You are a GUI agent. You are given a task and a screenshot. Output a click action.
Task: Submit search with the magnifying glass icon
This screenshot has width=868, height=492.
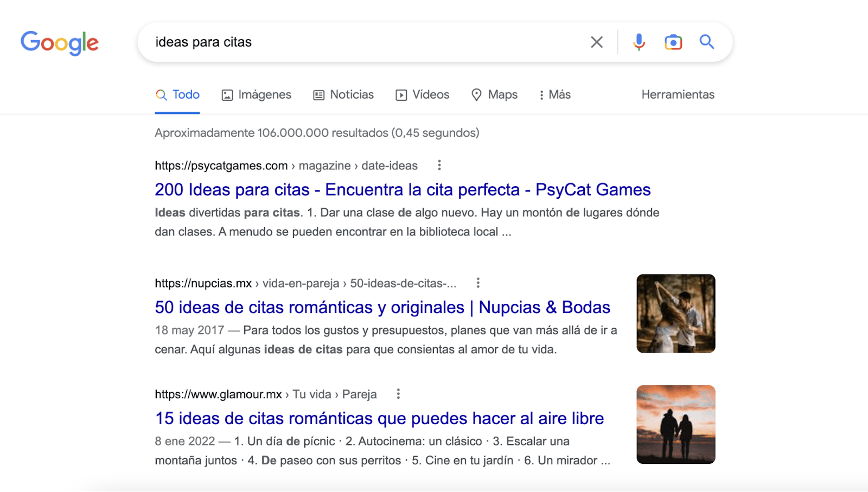[x=707, y=42]
